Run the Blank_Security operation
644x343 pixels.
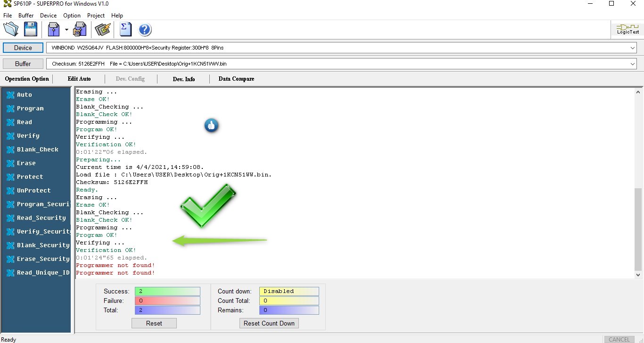pyautogui.click(x=38, y=245)
